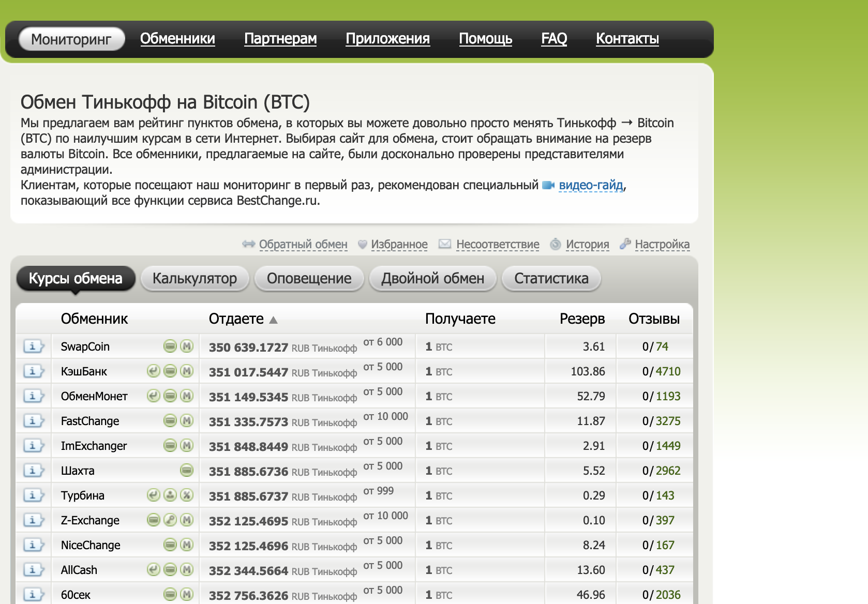
Task: Open the История link
Action: (x=588, y=244)
